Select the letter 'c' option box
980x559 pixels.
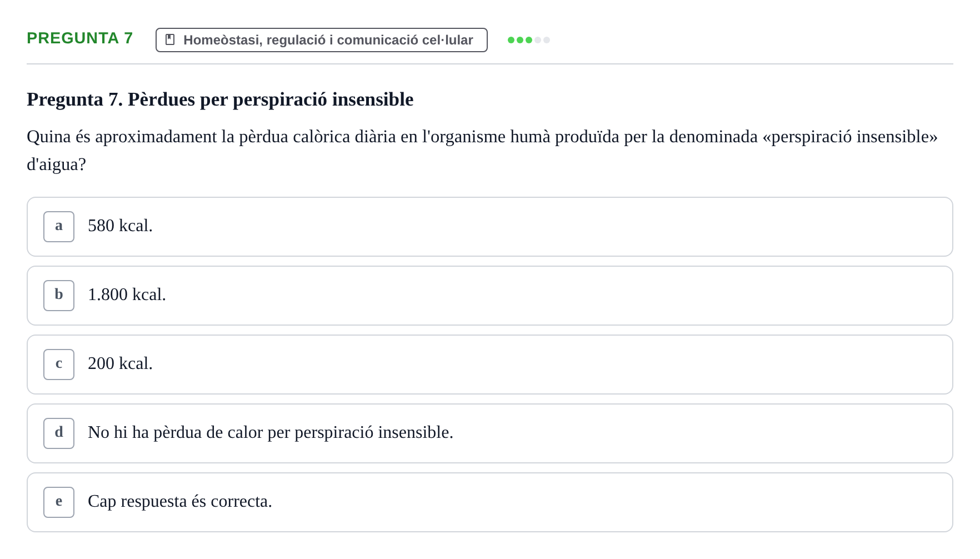pos(59,365)
